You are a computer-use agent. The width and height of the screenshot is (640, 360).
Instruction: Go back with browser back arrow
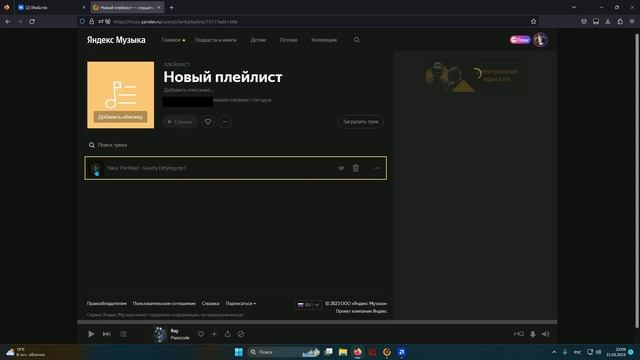8,21
